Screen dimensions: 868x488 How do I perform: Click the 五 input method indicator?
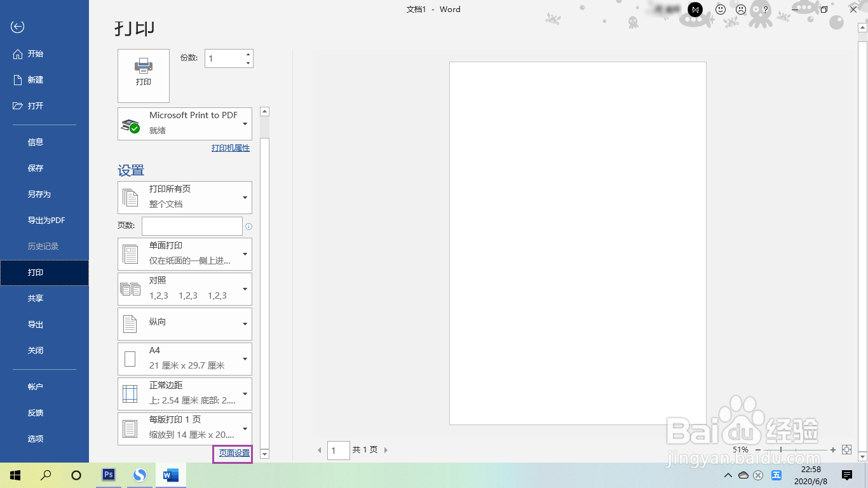click(x=776, y=475)
